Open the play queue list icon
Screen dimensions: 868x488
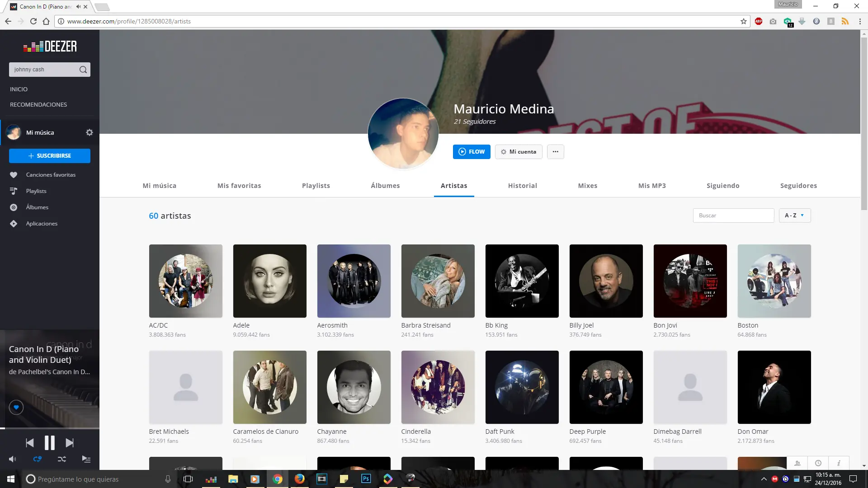pyautogui.click(x=86, y=459)
